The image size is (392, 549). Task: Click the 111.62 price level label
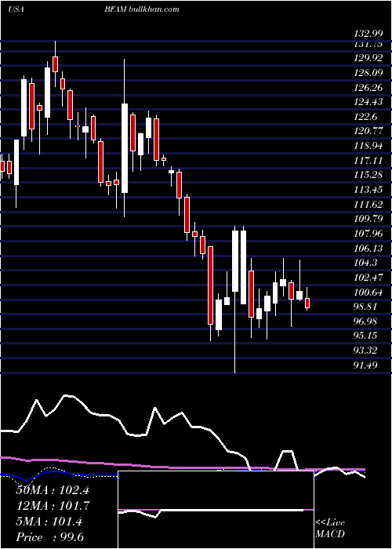click(x=368, y=205)
